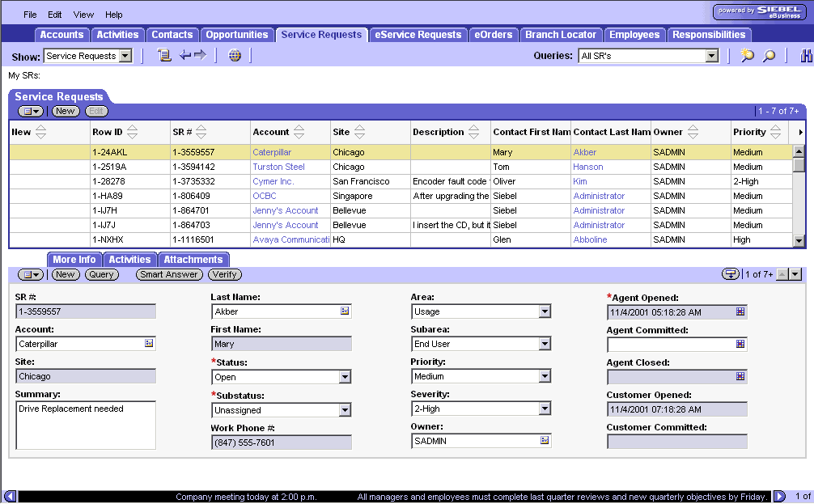Open the Agent Opened calendar icon

point(740,311)
